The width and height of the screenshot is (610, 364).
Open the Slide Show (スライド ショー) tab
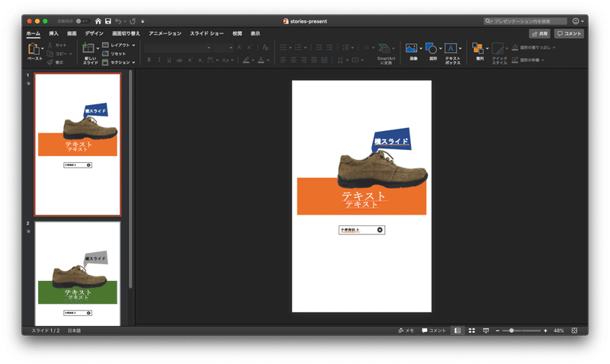pos(207,34)
